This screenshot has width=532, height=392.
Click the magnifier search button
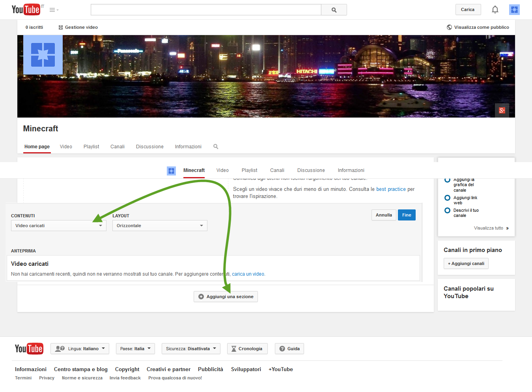[x=334, y=10]
